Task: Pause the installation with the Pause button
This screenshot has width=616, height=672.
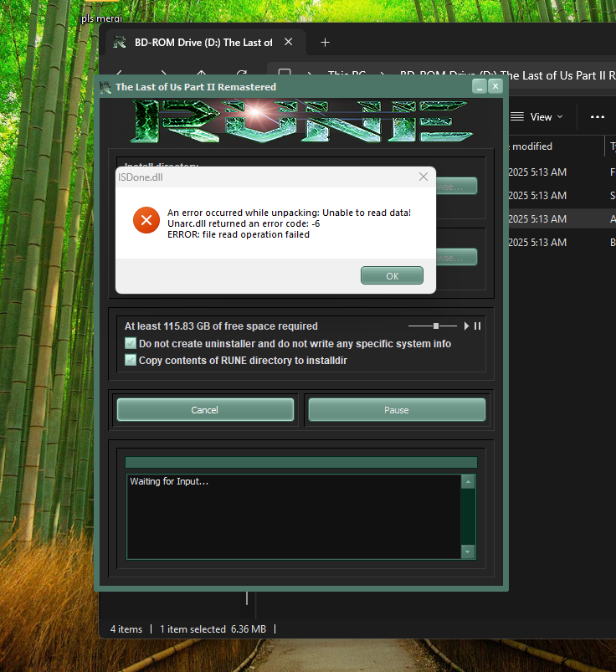Action: coord(397,410)
